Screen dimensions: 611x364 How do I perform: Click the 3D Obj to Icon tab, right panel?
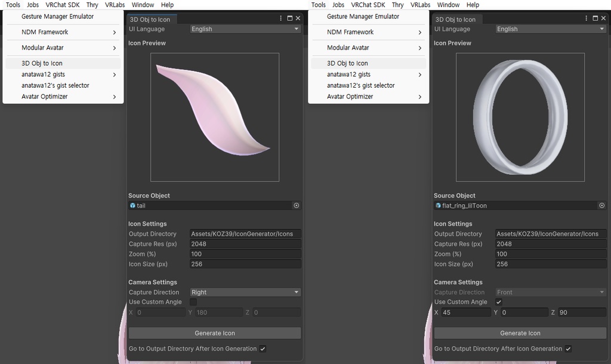tap(458, 19)
